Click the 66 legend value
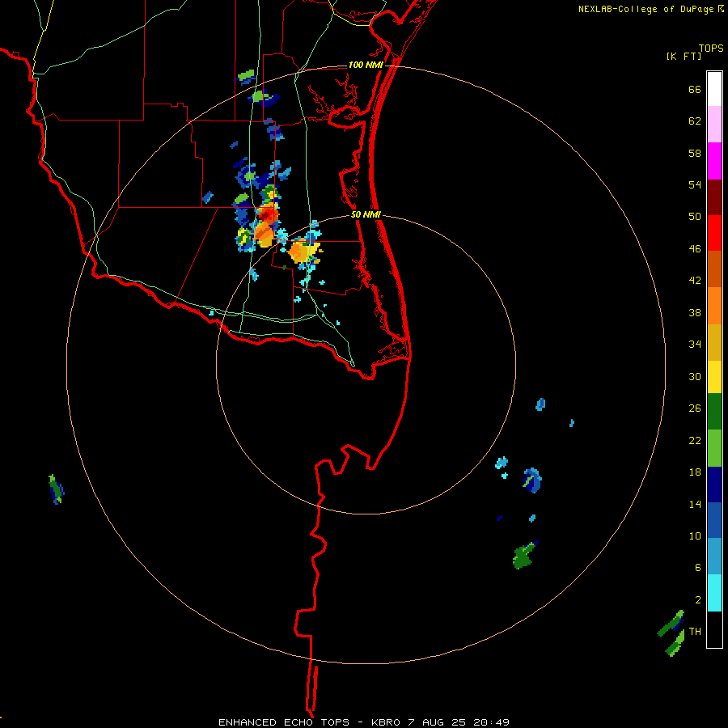The image size is (728, 728). [x=695, y=89]
